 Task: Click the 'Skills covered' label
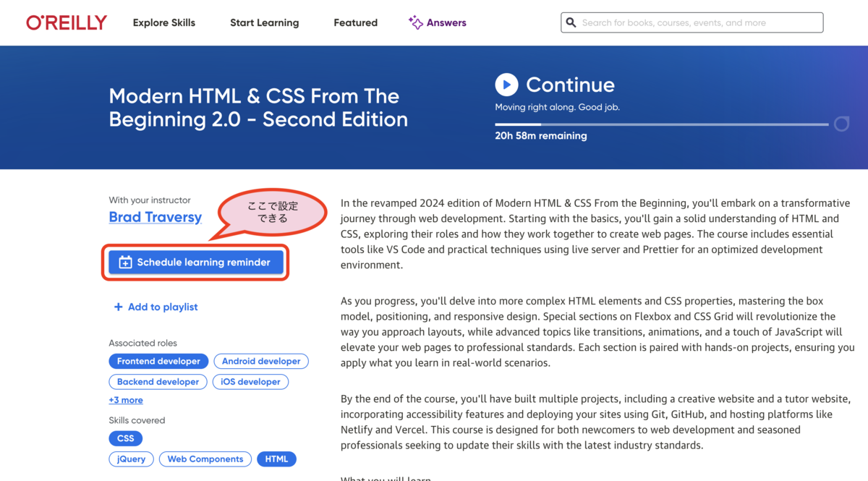pos(137,420)
